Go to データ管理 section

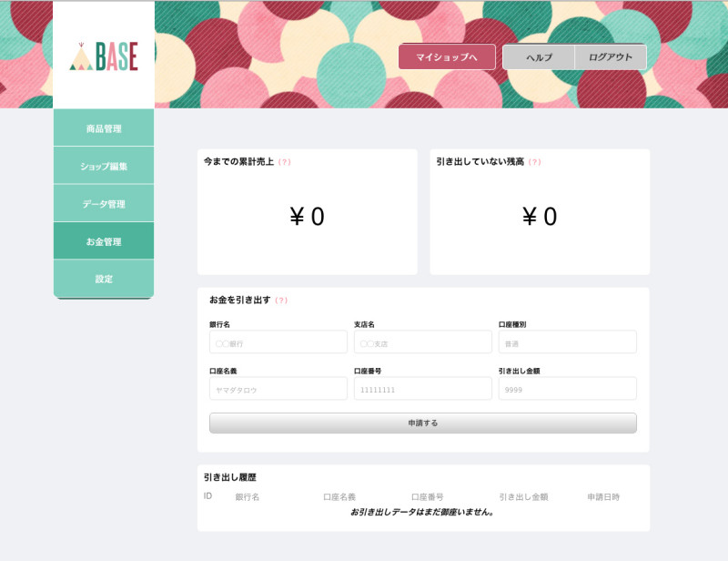[x=104, y=204]
